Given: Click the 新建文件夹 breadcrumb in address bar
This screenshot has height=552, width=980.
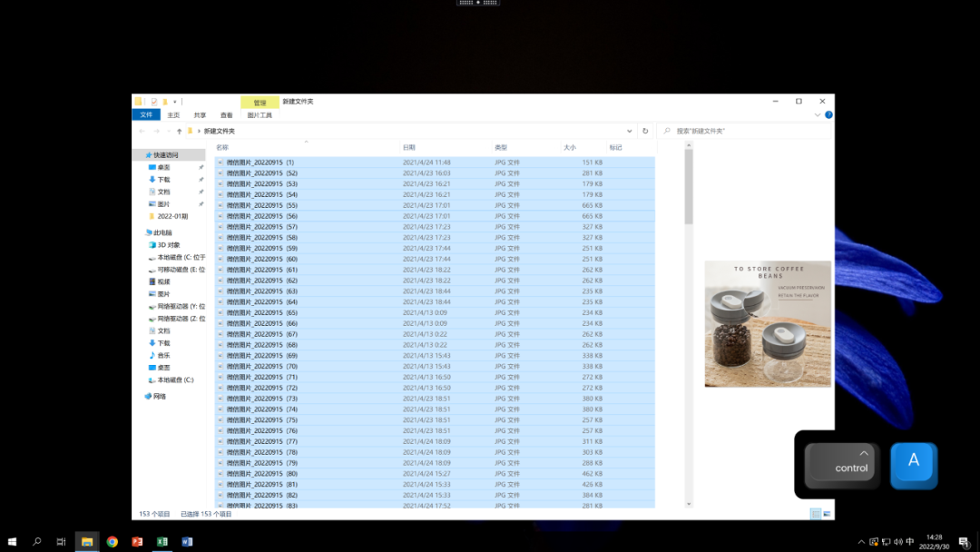Looking at the screenshot, I should click(220, 131).
